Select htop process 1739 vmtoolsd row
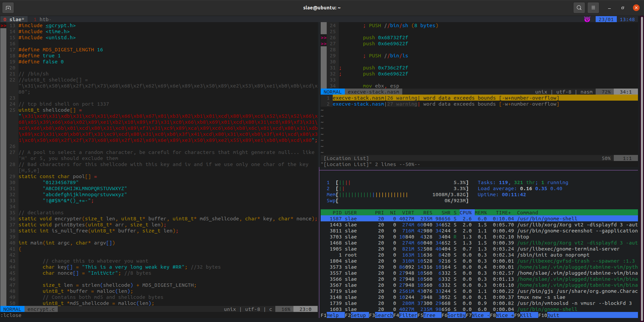644x322 pixels. click(x=479, y=303)
